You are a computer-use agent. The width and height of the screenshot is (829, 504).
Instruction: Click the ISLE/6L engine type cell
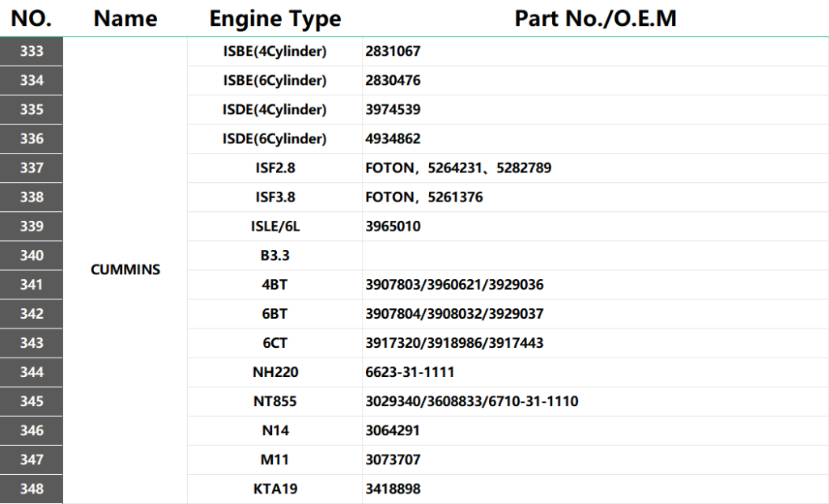coord(275,227)
